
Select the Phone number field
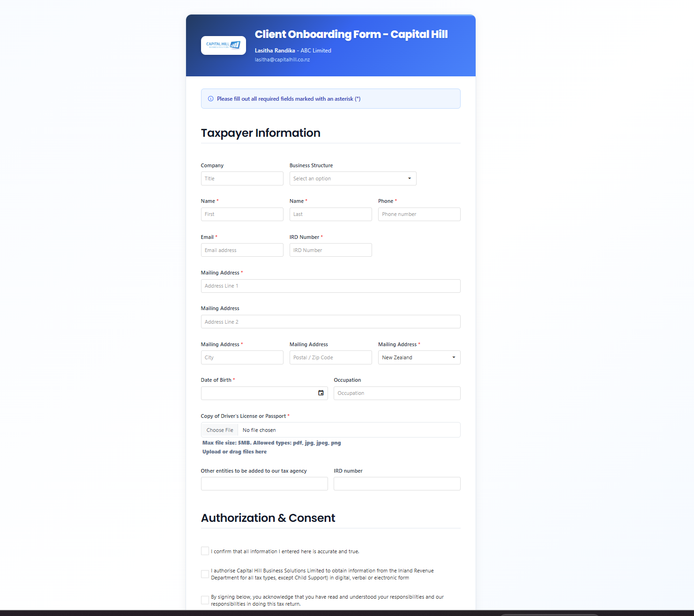(419, 214)
